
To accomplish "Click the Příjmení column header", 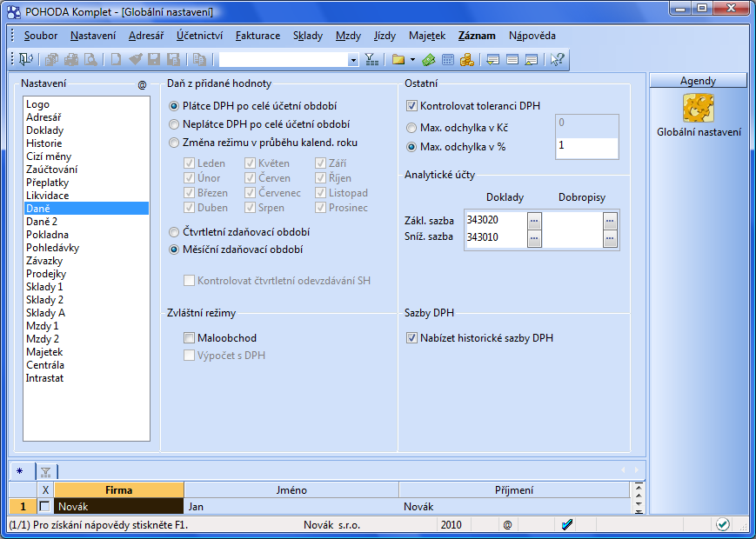I will pyautogui.click(x=514, y=489).
